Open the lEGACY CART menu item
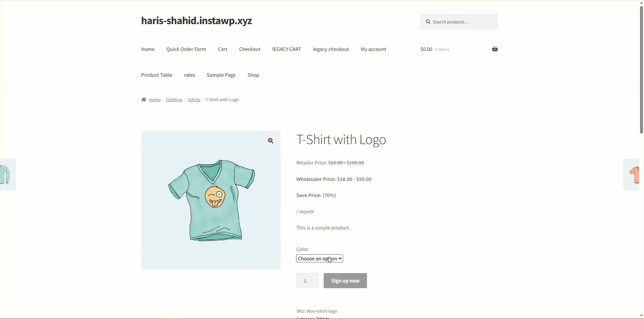Screen dimensions: 644x319 (287, 49)
